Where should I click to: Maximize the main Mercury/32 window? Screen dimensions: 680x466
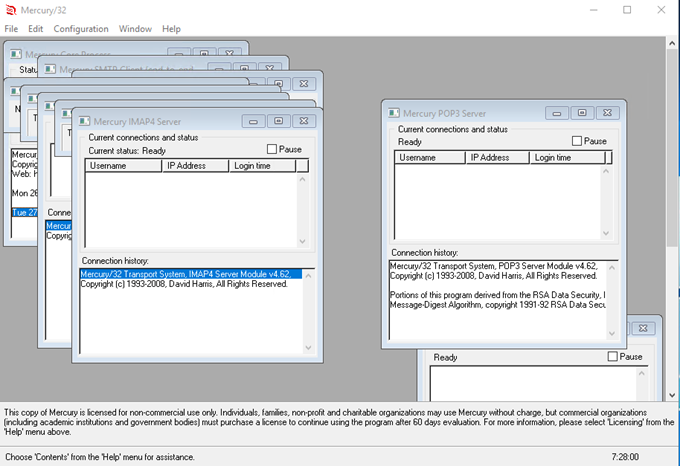click(627, 10)
